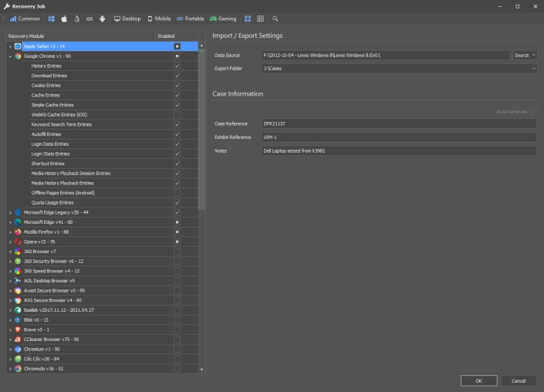This screenshot has width=544, height=392.
Task: Collapse the Google Chrome module tree
Action: pyautogui.click(x=10, y=56)
